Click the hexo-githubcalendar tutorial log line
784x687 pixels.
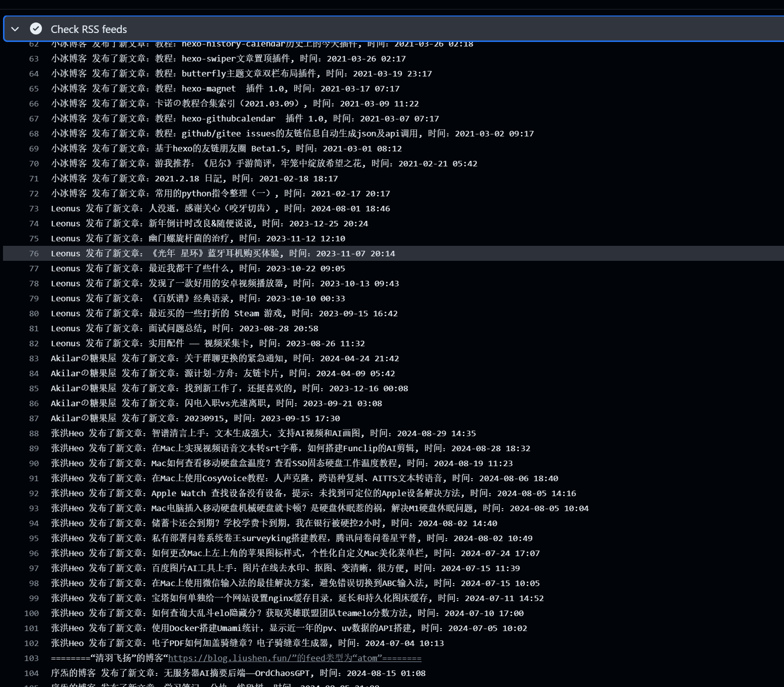(245, 118)
